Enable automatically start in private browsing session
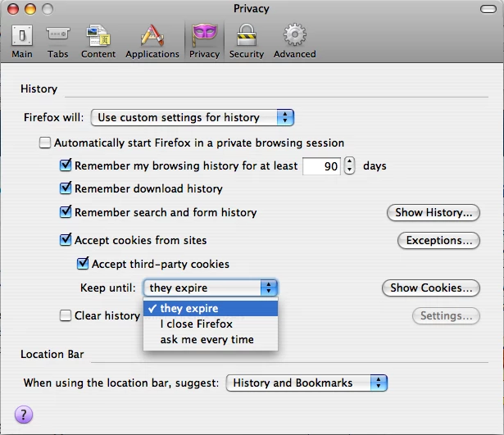 pyautogui.click(x=45, y=143)
